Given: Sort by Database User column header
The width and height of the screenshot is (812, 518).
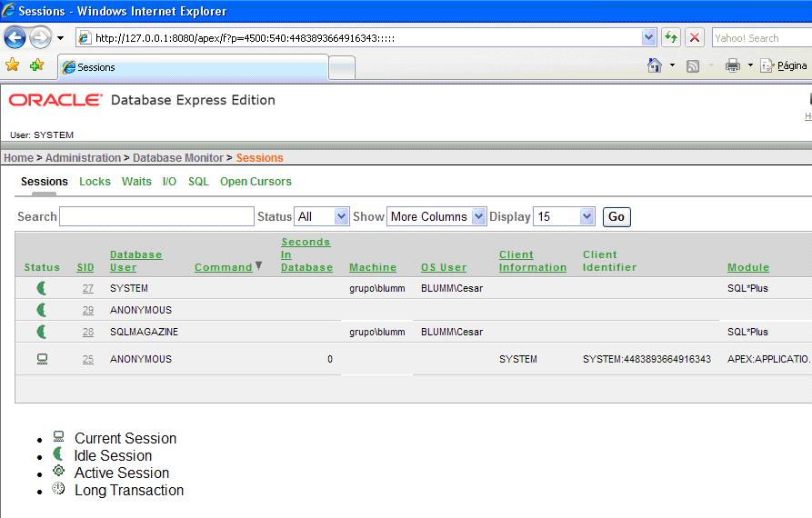Looking at the screenshot, I should point(135,261).
